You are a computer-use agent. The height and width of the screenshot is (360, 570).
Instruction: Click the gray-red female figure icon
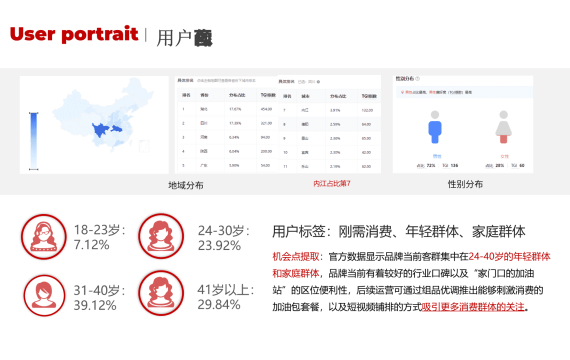503,127
